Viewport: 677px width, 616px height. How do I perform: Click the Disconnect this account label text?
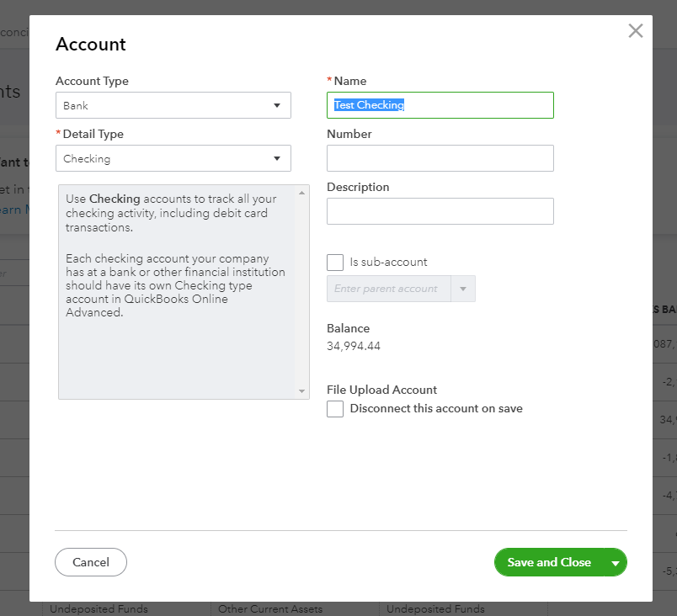pyautogui.click(x=436, y=409)
